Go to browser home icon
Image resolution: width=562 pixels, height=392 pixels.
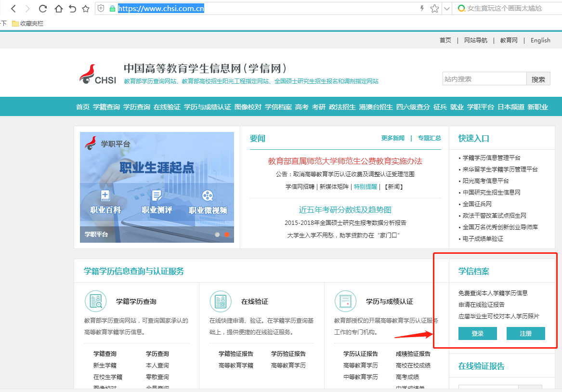coord(58,9)
